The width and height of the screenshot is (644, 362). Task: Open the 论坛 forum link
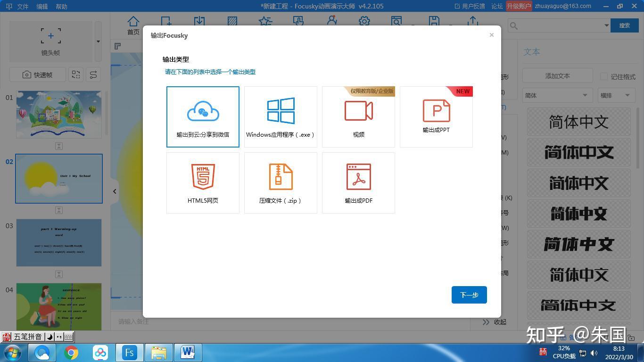[x=497, y=6]
